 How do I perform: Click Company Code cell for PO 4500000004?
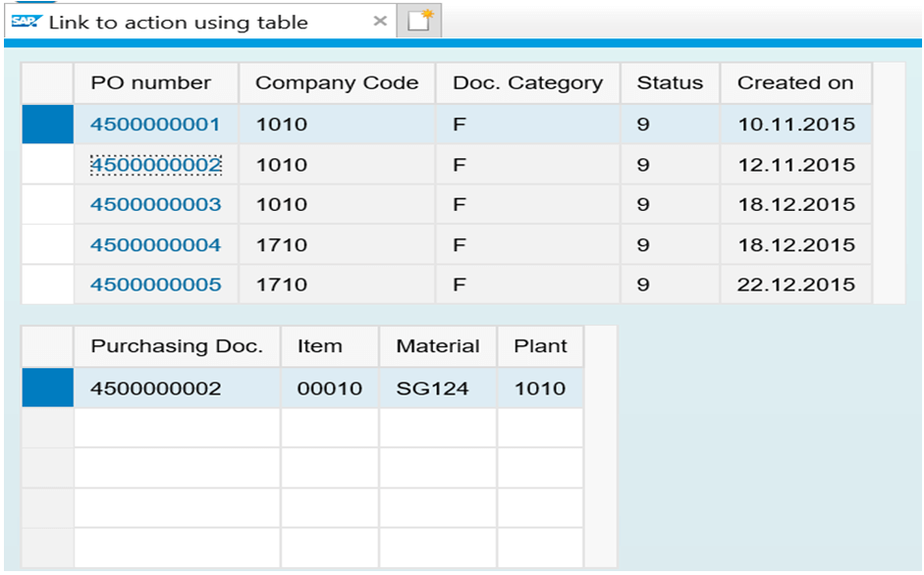coord(337,244)
